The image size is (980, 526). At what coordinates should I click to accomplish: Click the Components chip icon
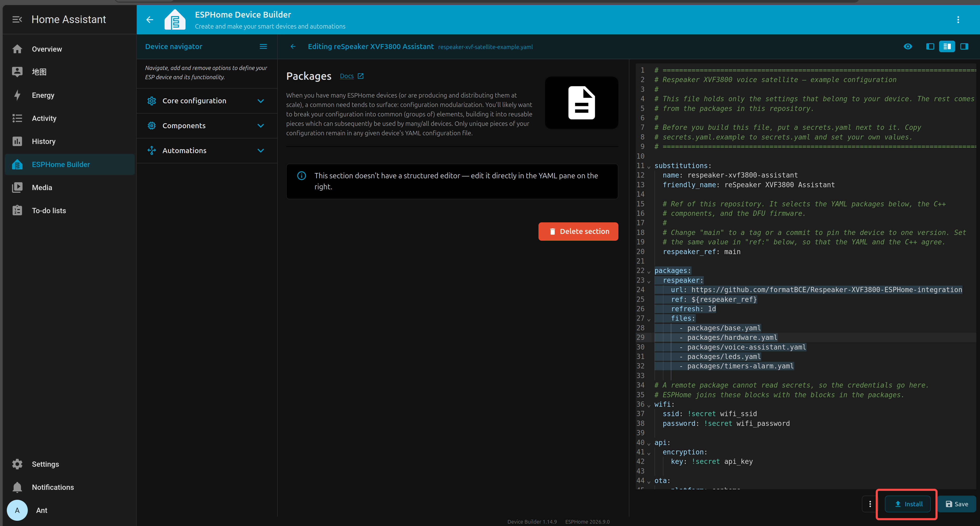tap(152, 126)
